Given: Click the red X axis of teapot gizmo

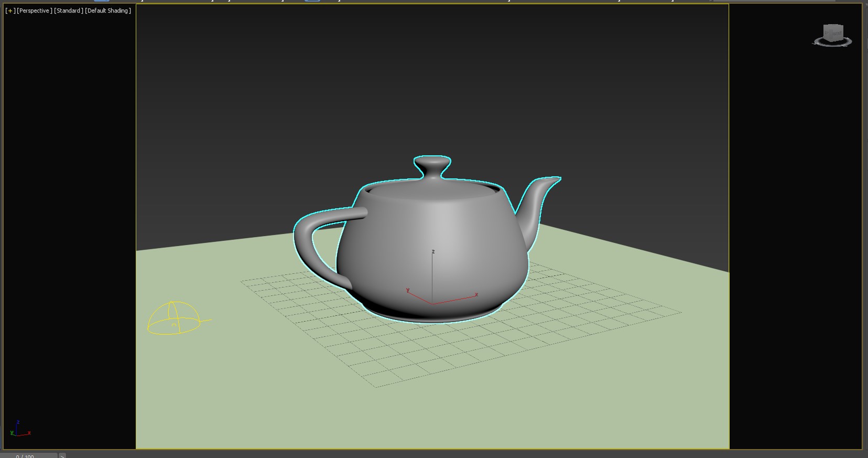Looking at the screenshot, I should click(457, 299).
